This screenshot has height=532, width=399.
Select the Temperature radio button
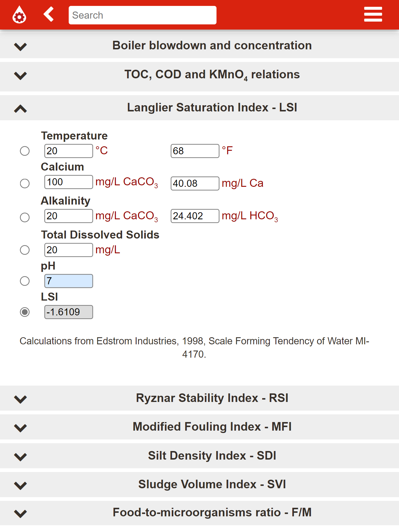[x=25, y=151]
